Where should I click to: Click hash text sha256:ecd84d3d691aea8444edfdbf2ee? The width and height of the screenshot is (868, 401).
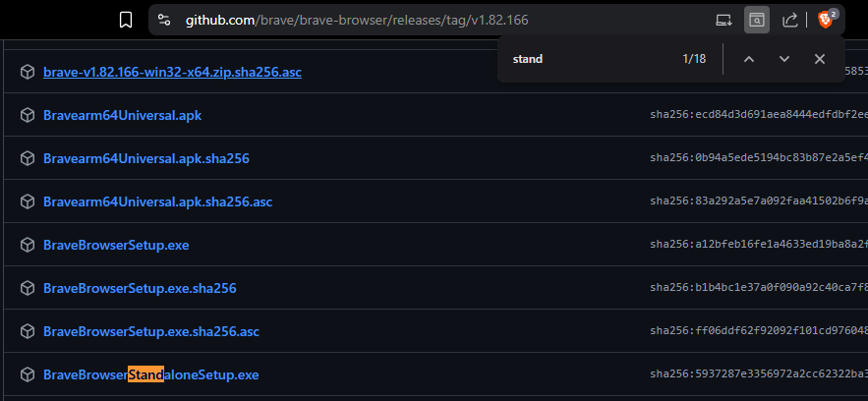[759, 114]
